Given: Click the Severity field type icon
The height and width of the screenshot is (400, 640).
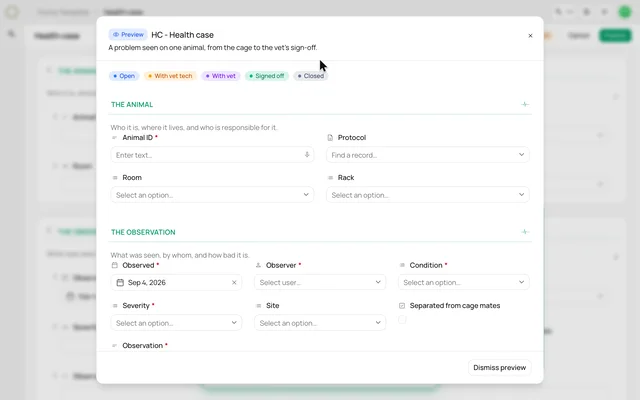Looking at the screenshot, I should (x=115, y=306).
